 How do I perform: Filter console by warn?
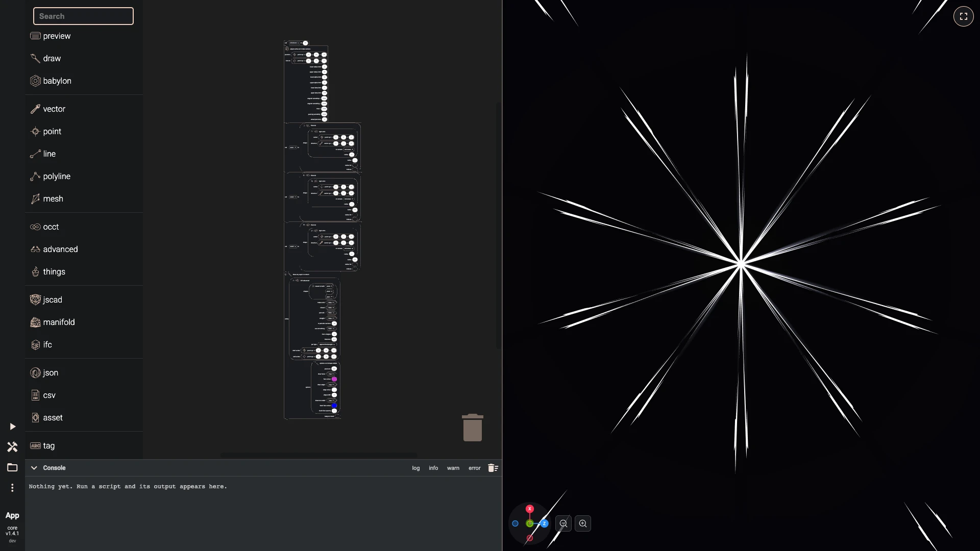point(453,468)
